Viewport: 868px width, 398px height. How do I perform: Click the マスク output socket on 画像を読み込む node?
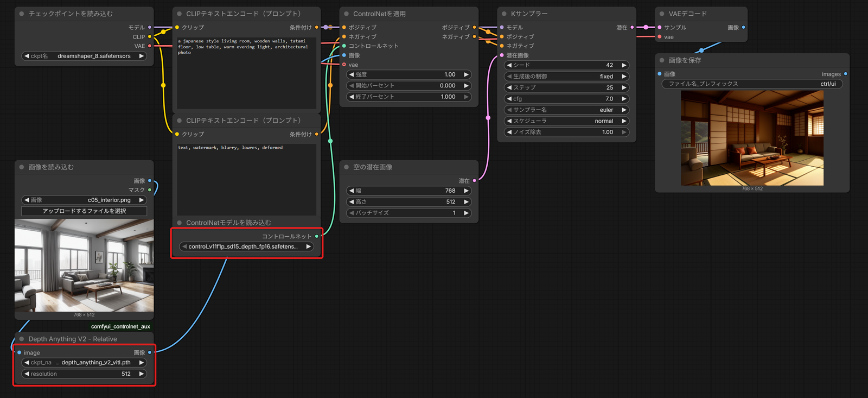150,190
